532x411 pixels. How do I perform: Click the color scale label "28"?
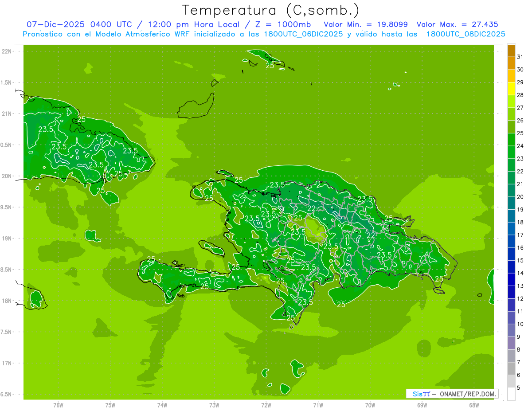(x=520, y=95)
